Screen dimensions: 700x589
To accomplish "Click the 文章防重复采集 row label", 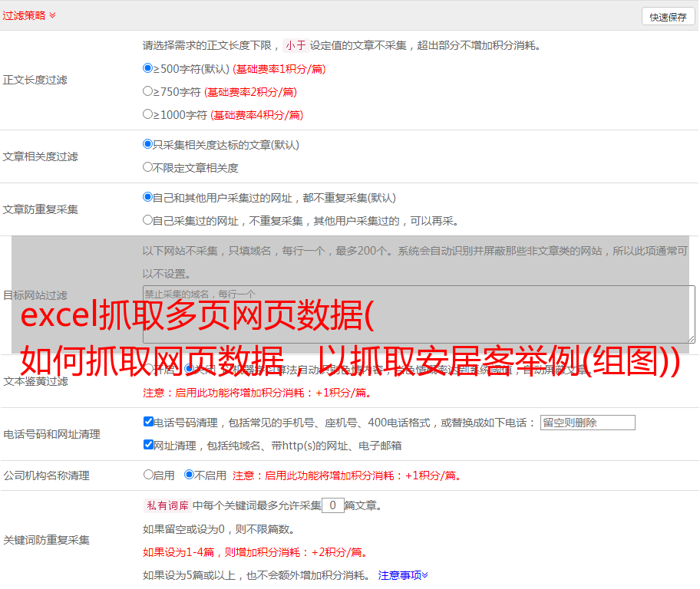I will [x=40, y=209].
